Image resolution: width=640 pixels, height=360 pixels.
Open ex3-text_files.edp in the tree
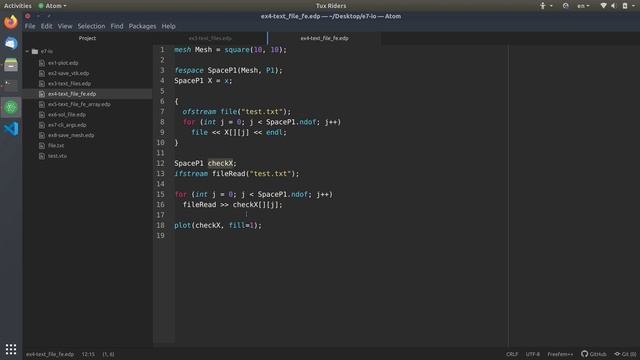pyautogui.click(x=69, y=84)
